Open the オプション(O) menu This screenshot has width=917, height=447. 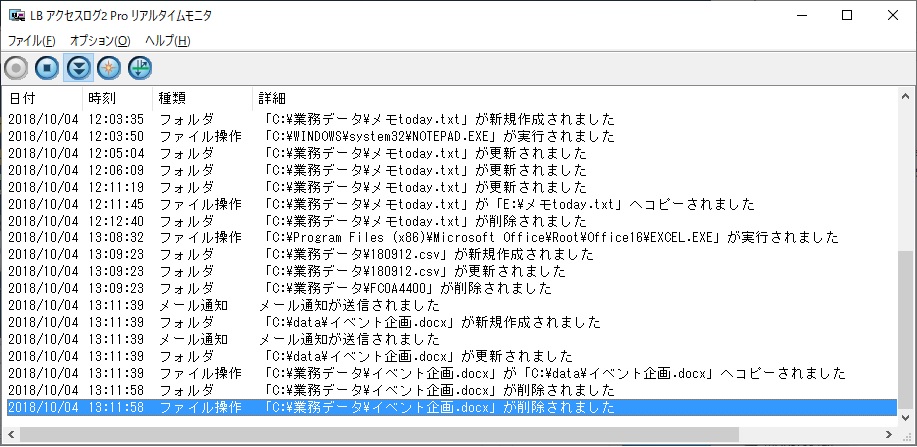tap(100, 41)
